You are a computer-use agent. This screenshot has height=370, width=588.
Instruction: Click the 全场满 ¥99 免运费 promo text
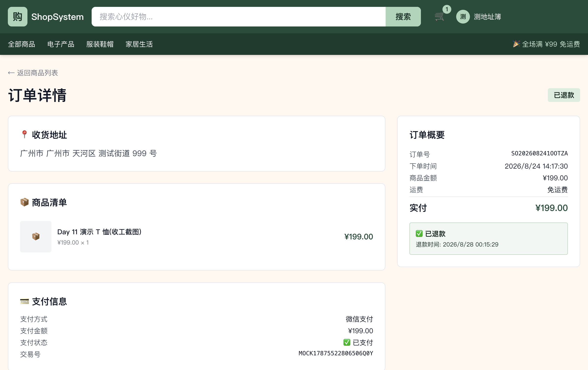[x=551, y=44]
